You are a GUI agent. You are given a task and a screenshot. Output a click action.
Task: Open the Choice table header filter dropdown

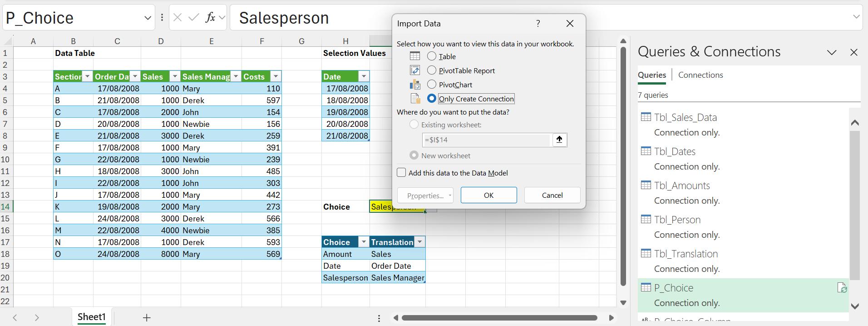pos(364,242)
